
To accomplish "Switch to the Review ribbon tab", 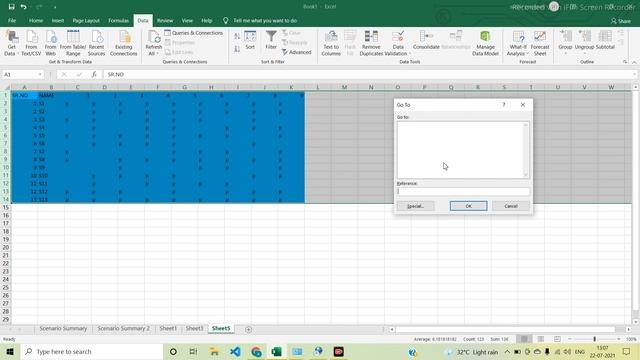I will 165,20.
